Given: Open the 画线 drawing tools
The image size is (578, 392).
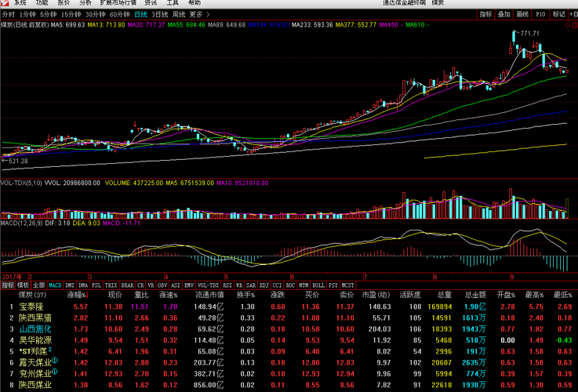Looking at the screenshot, I should click(522, 14).
